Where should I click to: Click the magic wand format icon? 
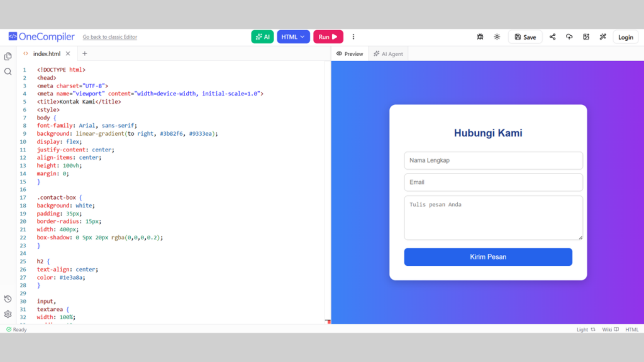click(x=603, y=37)
